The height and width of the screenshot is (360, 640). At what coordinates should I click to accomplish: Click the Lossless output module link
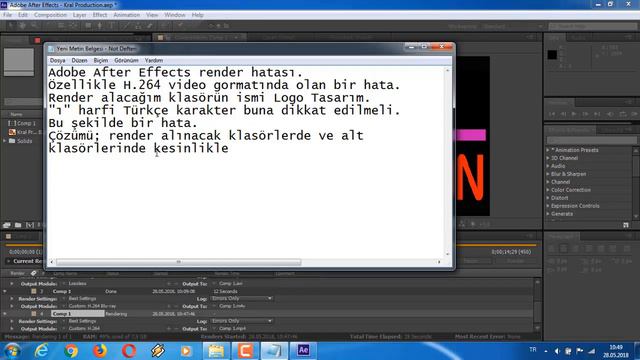pos(78,283)
